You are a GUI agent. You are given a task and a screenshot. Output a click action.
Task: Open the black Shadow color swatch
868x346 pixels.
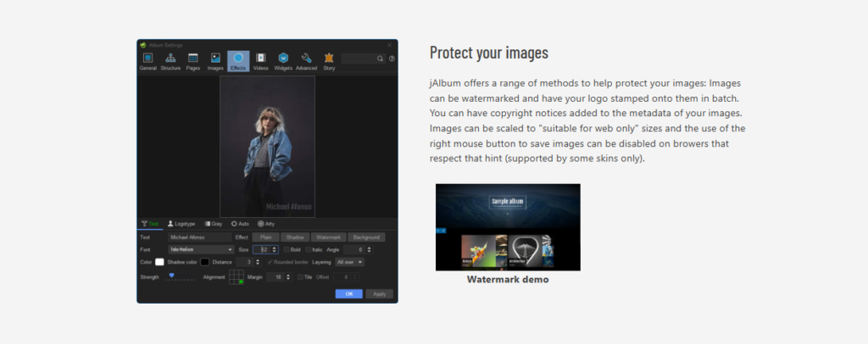(205, 262)
